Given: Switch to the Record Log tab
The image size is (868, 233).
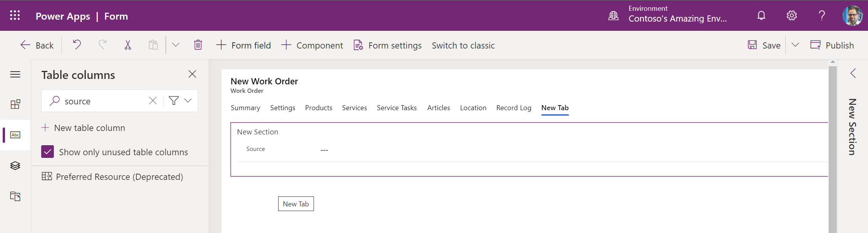Looking at the screenshot, I should [514, 108].
